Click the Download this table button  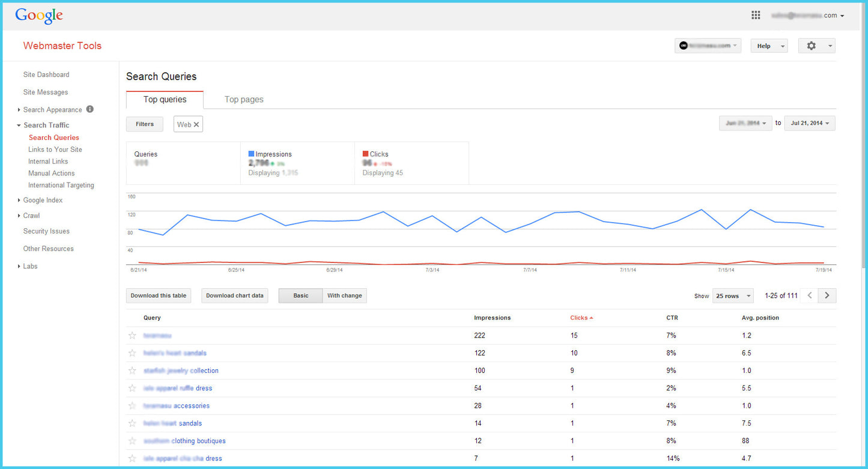[159, 295]
